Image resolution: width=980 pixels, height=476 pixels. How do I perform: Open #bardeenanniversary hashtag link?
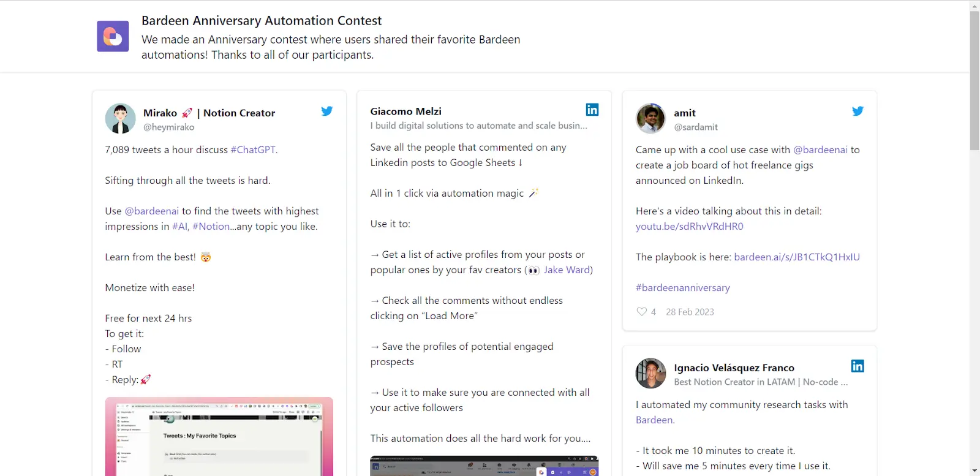[683, 287]
